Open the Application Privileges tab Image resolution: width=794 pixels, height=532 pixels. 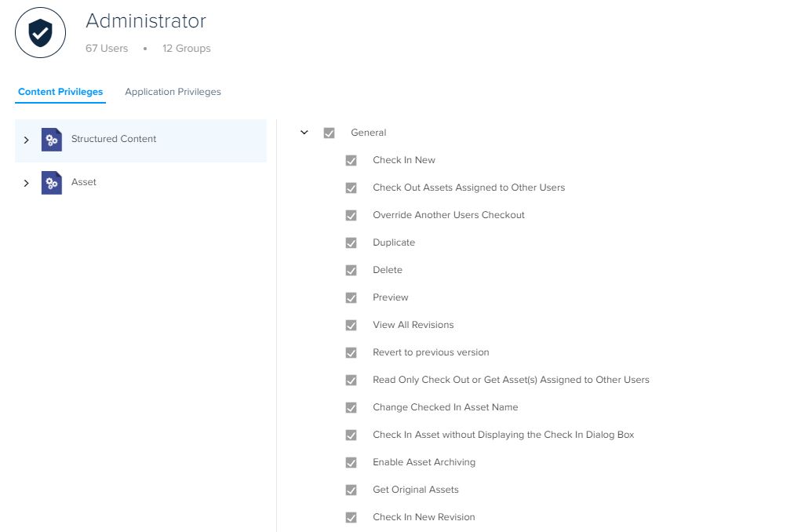coord(173,92)
